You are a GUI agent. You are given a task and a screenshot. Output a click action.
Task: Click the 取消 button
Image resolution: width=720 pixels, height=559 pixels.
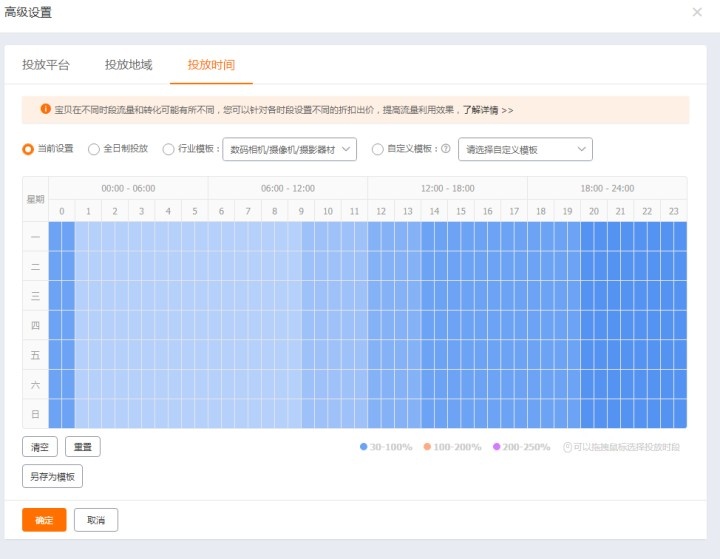[x=96, y=520]
